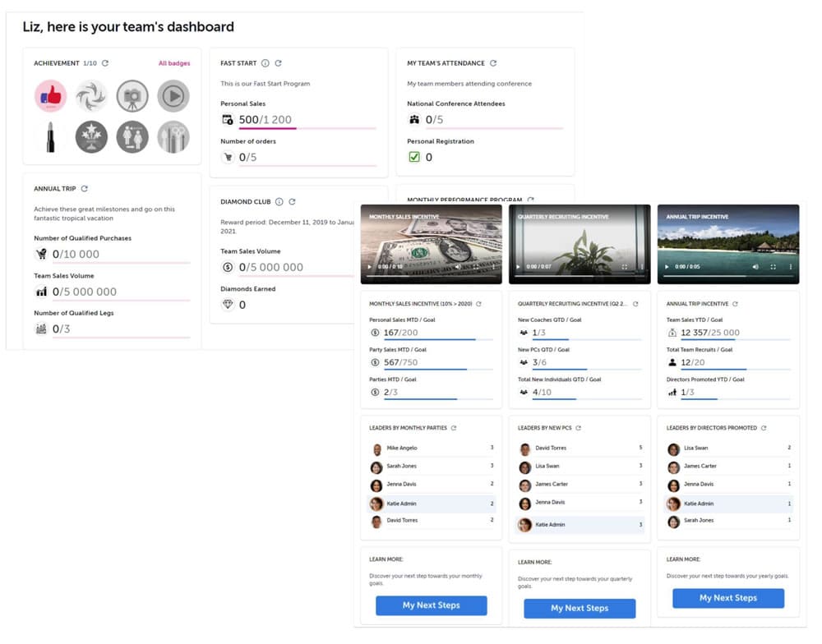Select James Carter in Directors Promoted leaders
Image resolution: width=822 pixels, height=644 pixels.
(x=729, y=467)
